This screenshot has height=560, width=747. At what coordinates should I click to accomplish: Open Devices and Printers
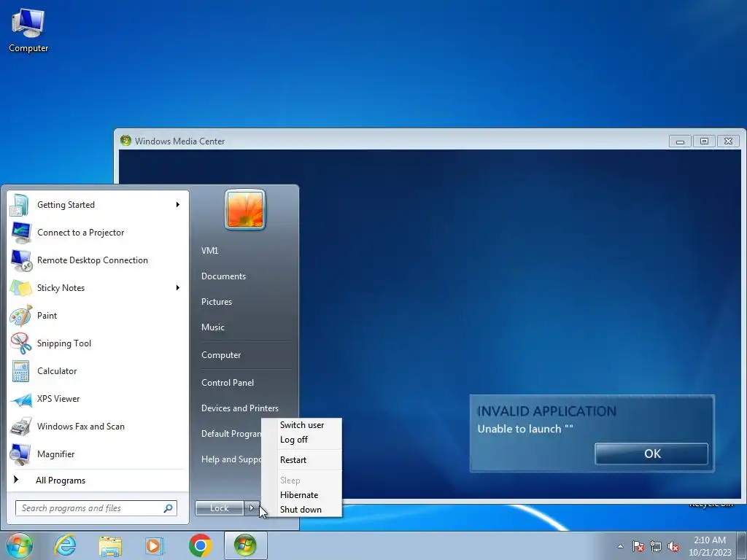239,408
